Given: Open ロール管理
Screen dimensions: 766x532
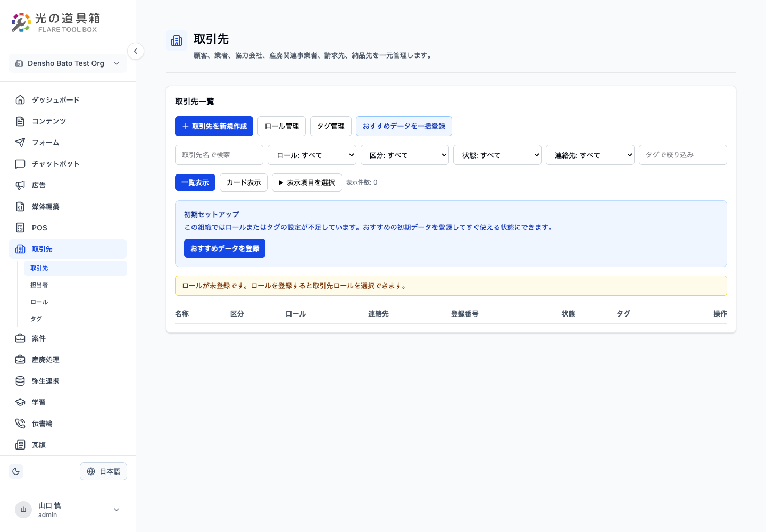Looking at the screenshot, I should pos(282,126).
